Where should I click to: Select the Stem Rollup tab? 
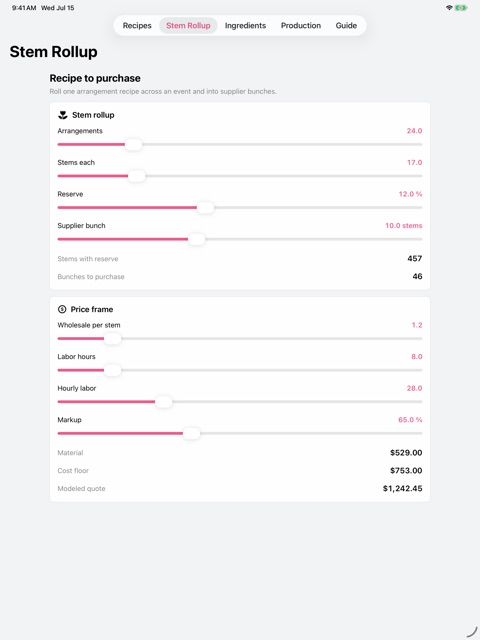pyautogui.click(x=188, y=25)
